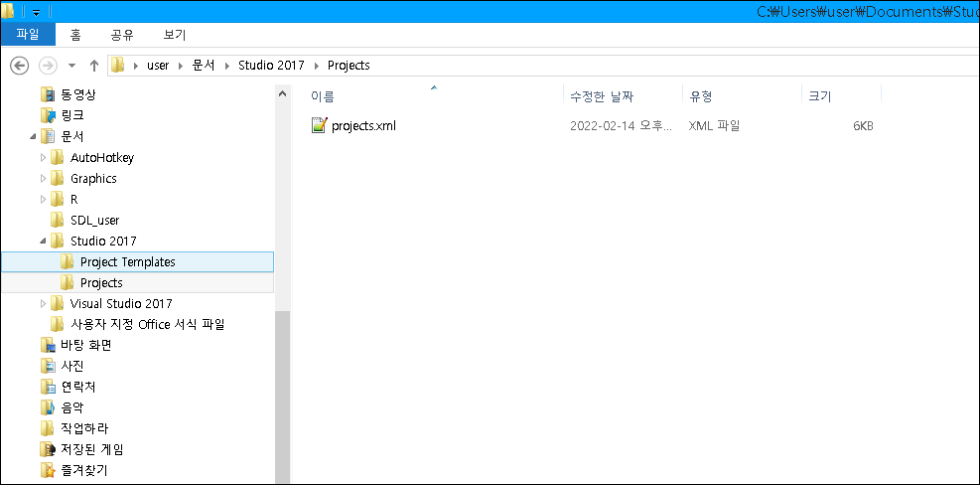This screenshot has width=980, height=485.
Task: Go up one folder level
Action: click(x=94, y=65)
